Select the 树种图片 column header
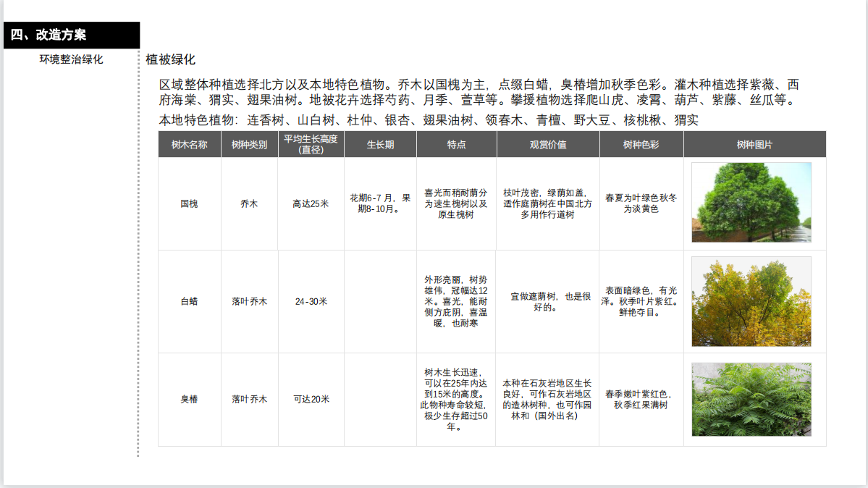The image size is (868, 488). pos(754,144)
